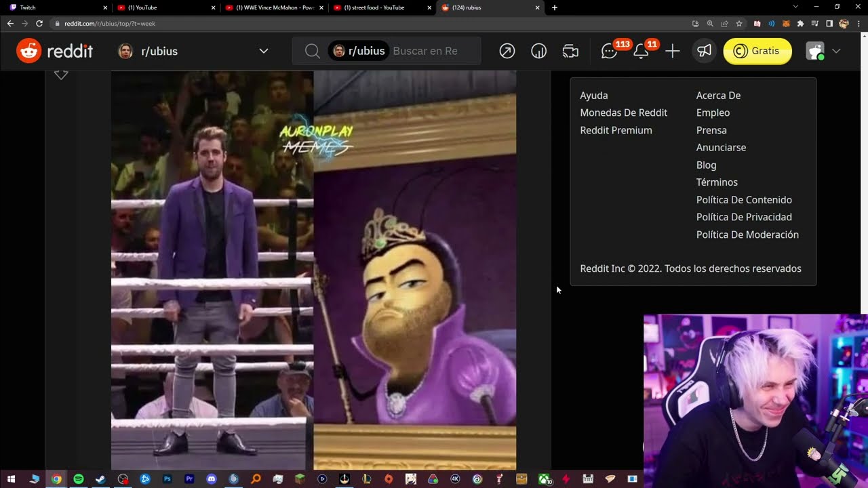Open the Blog link
The image size is (868, 488).
706,165
